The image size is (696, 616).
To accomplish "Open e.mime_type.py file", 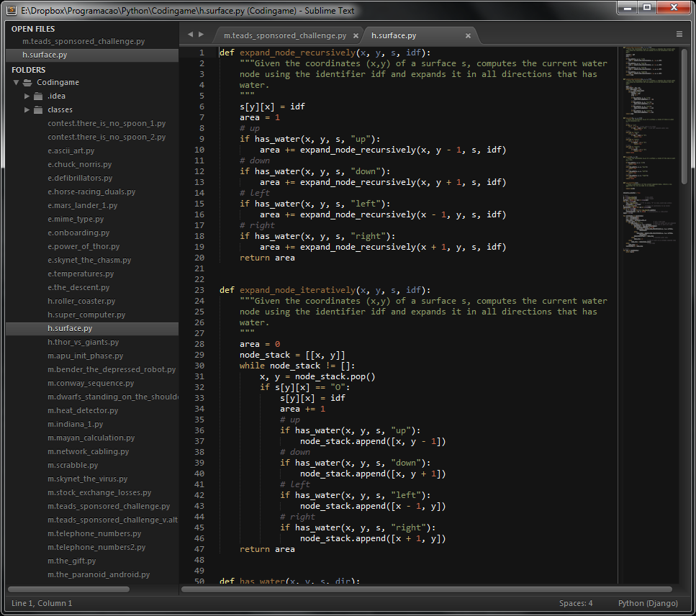I will tap(76, 219).
